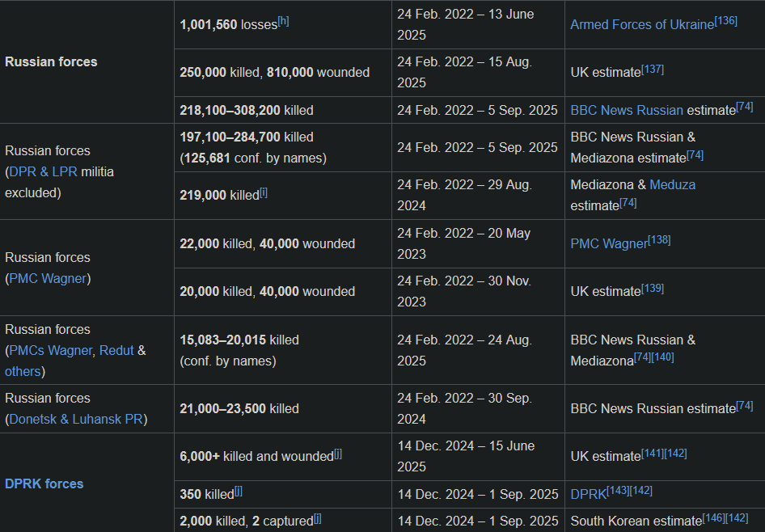Click '197,100–284,700 killed' text
Image resolution: width=765 pixels, height=532 pixels.
(x=247, y=137)
